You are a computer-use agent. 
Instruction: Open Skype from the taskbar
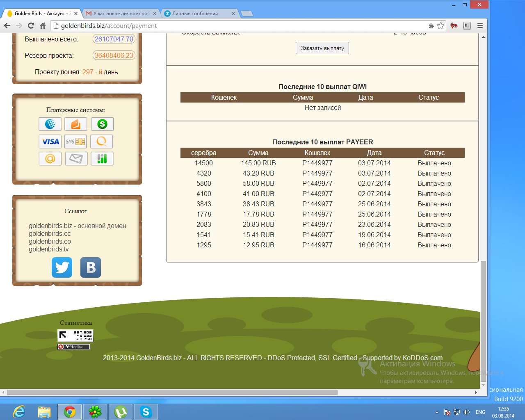click(146, 411)
